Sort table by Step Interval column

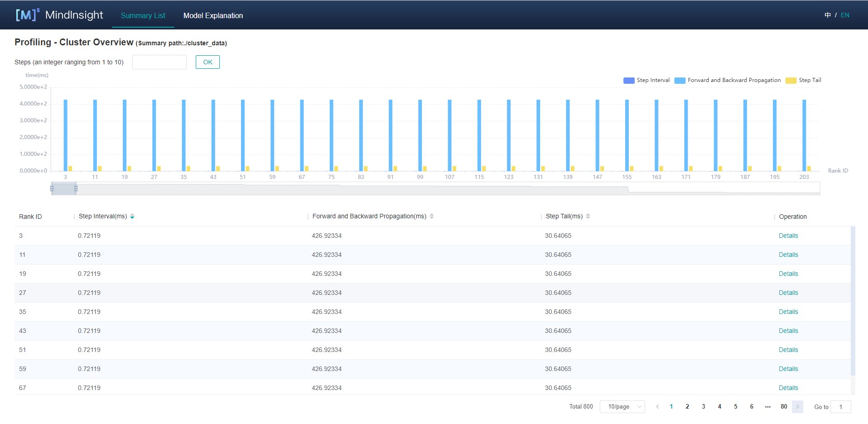pos(132,217)
